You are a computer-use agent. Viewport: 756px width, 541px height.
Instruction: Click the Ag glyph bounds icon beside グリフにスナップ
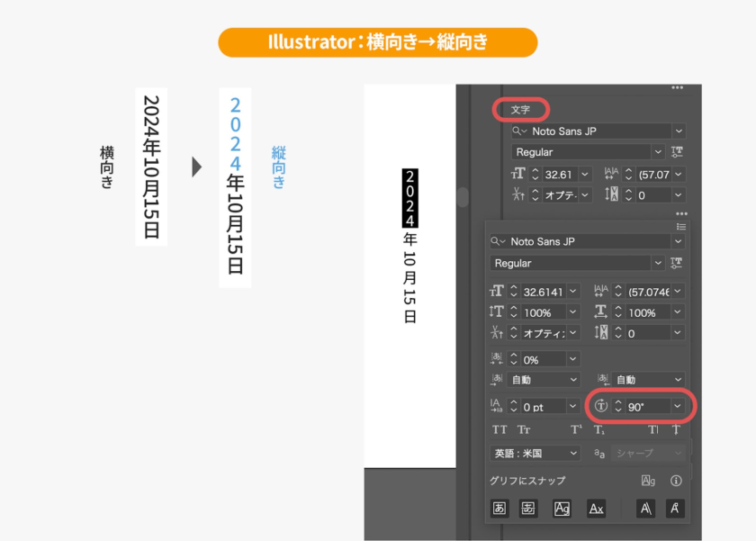point(648,481)
